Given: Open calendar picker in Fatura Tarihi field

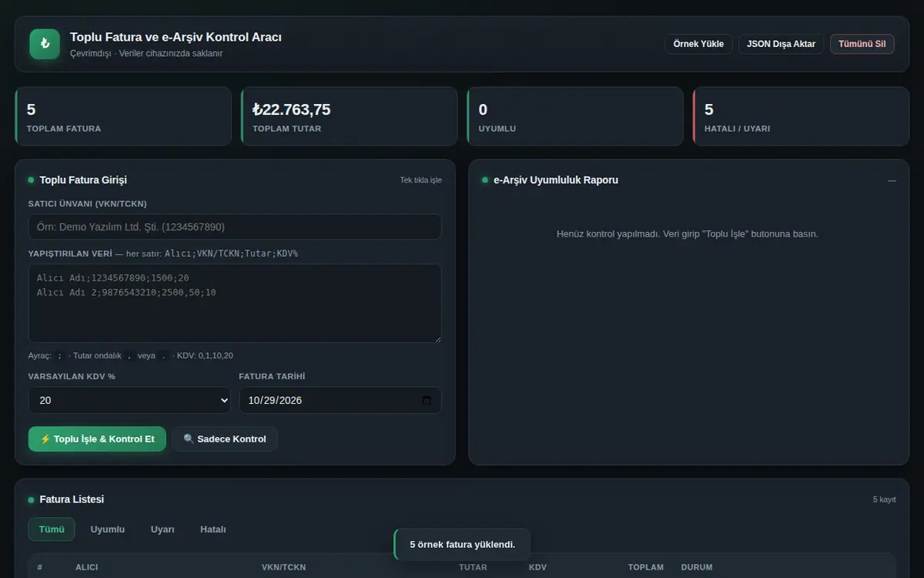Looking at the screenshot, I should coord(427,401).
